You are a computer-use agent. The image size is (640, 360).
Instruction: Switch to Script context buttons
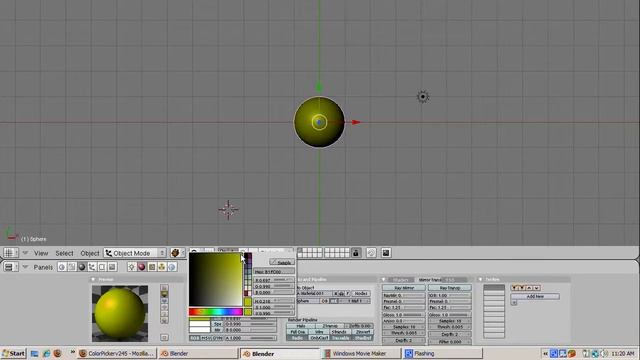[x=72, y=267]
